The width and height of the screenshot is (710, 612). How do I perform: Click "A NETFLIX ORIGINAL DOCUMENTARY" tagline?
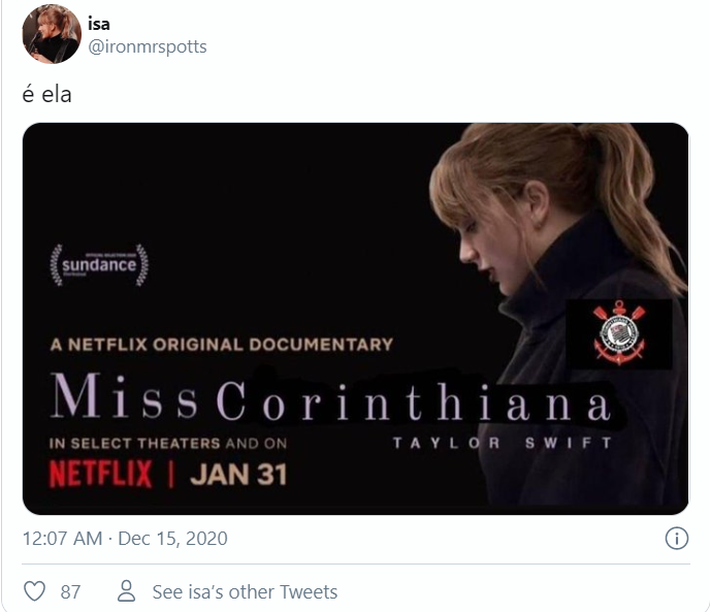(221, 344)
